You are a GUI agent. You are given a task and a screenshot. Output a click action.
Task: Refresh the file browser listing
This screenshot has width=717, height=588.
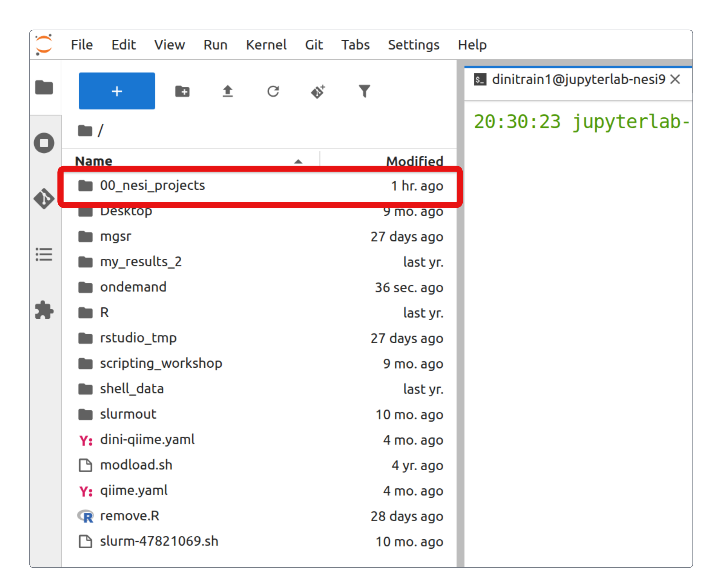pos(273,91)
